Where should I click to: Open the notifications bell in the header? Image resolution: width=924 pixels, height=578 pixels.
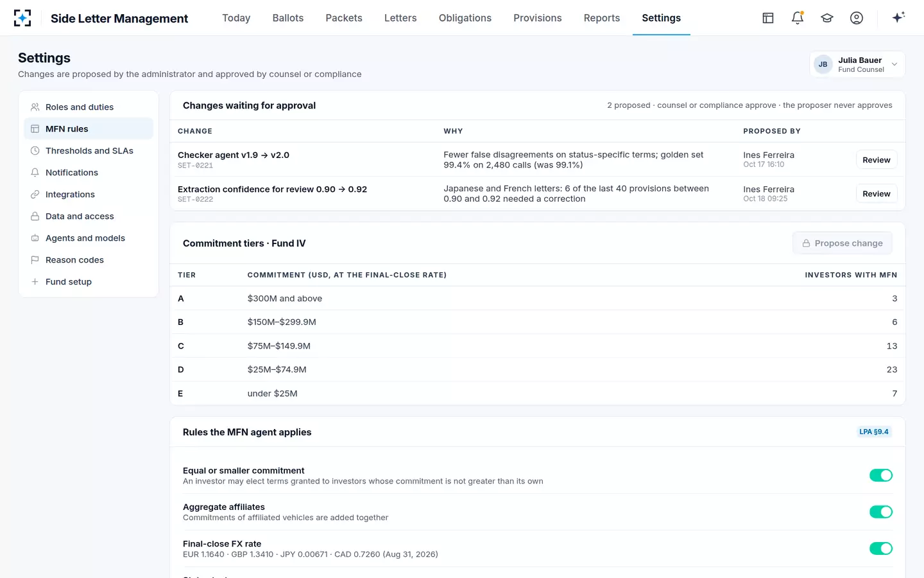798,18
